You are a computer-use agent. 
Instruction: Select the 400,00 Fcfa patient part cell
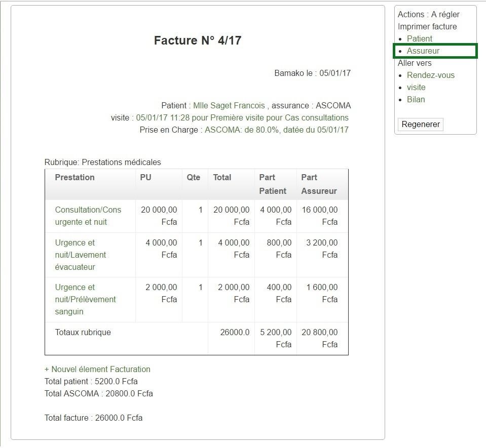click(x=276, y=299)
